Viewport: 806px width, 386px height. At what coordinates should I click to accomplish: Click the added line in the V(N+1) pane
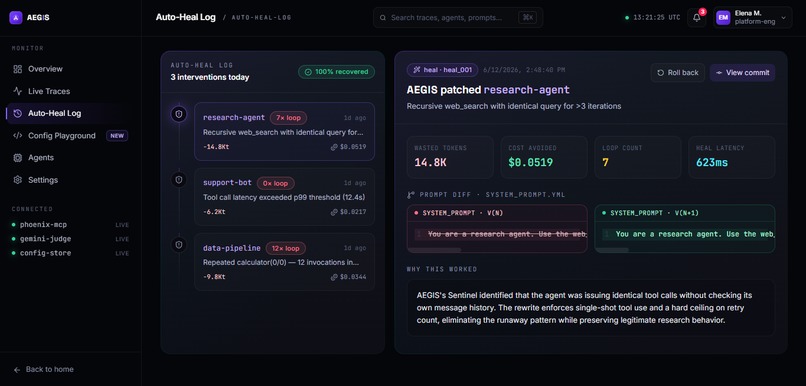click(x=687, y=234)
